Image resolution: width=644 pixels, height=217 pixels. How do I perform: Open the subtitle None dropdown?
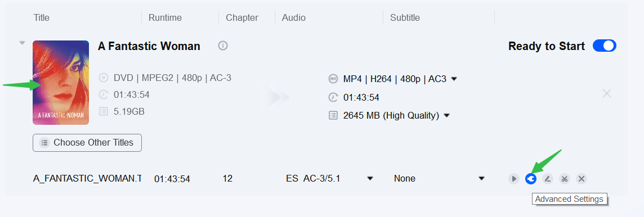tap(439, 178)
